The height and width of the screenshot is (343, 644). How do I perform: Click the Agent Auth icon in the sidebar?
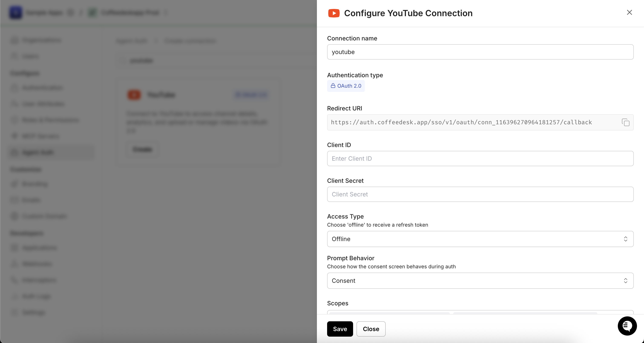[x=14, y=152]
